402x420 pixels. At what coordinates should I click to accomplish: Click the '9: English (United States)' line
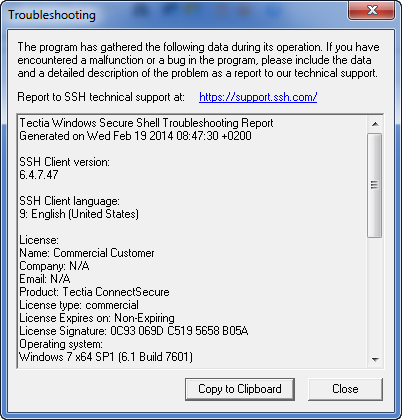79,214
